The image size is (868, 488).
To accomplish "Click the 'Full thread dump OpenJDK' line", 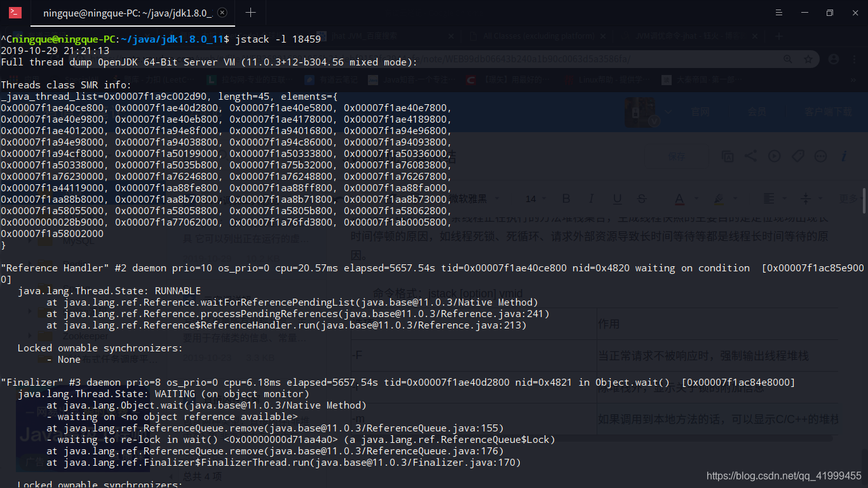I will [209, 62].
